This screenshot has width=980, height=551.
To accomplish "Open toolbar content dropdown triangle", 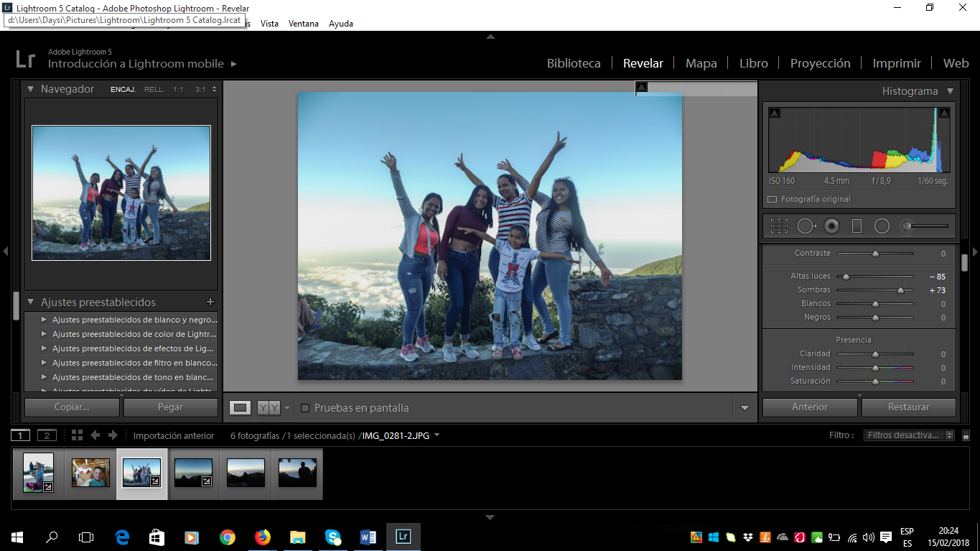I will tap(745, 408).
